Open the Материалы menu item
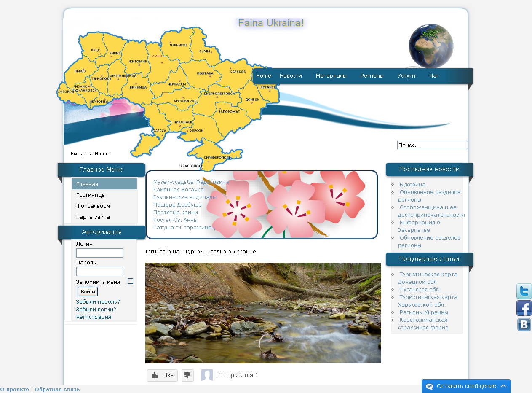 (331, 76)
